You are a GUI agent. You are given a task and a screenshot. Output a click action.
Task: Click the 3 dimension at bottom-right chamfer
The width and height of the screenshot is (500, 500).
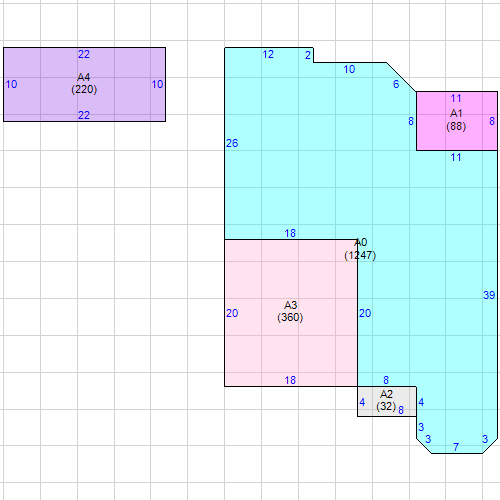point(485,439)
